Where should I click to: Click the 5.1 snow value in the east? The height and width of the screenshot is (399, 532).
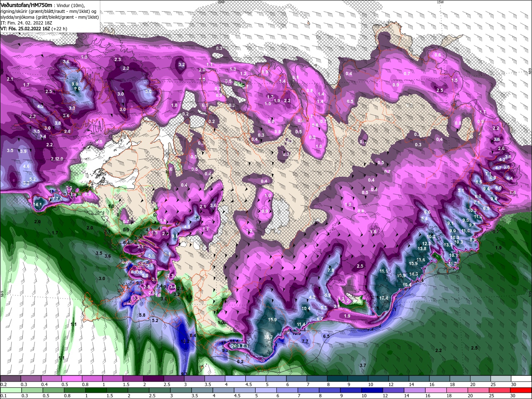[x=461, y=190]
